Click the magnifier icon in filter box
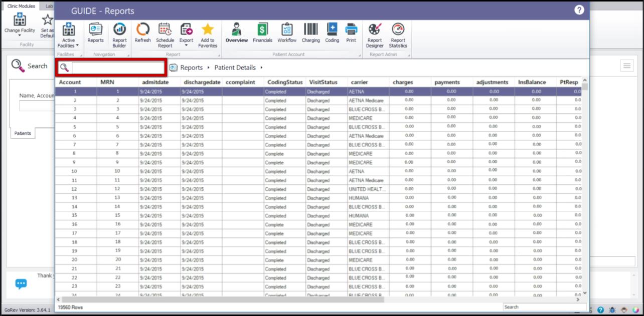644x316 pixels. pyautogui.click(x=64, y=68)
